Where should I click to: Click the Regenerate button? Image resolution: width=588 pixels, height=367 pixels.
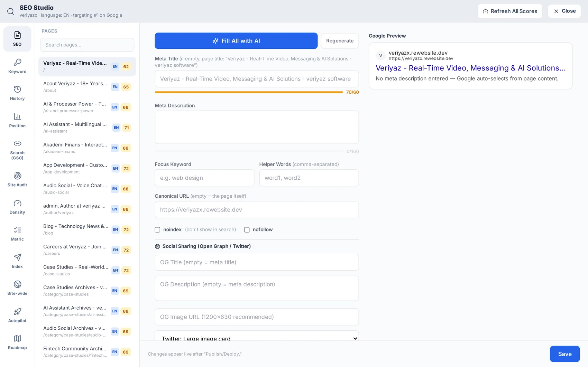340,41
